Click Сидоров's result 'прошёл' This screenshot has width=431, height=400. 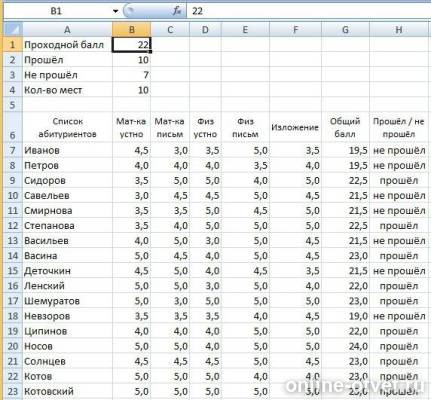click(x=399, y=180)
